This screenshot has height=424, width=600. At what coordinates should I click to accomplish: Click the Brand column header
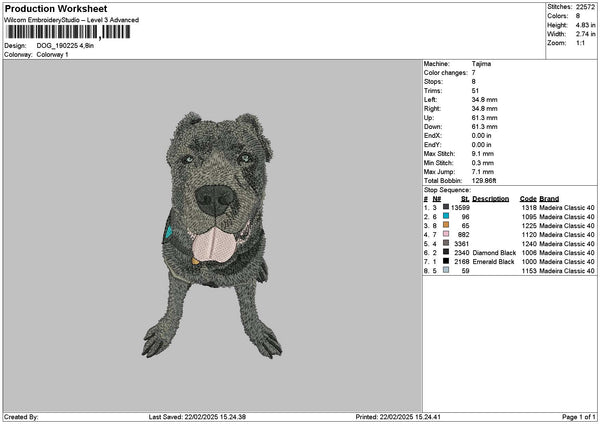click(549, 198)
